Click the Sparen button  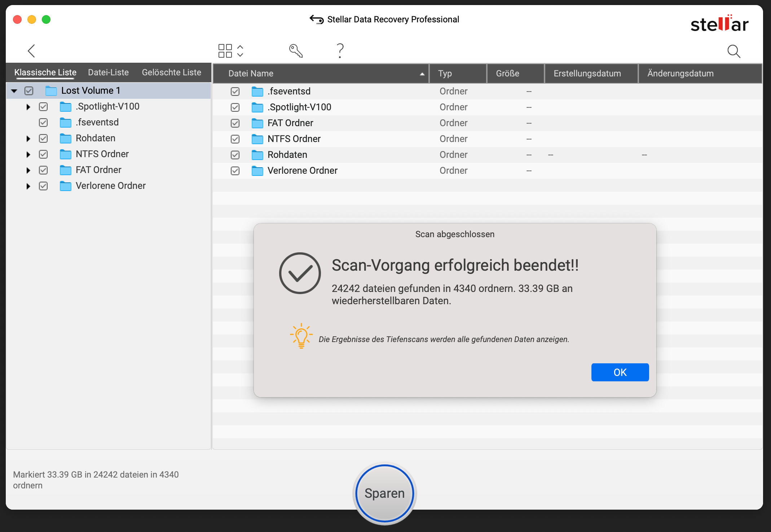[x=384, y=493]
